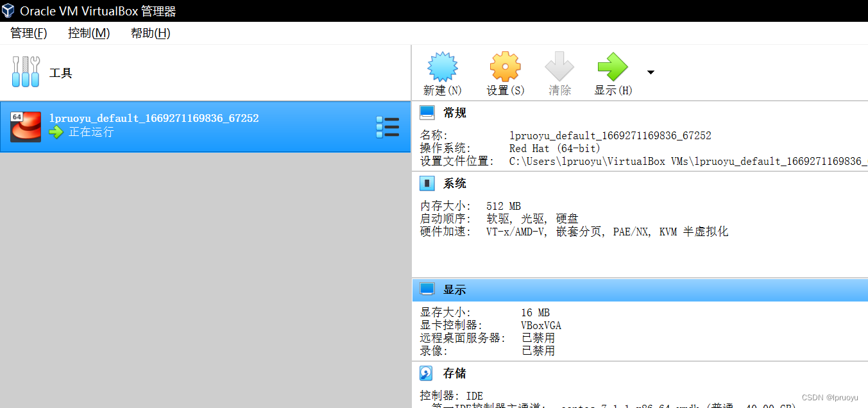This screenshot has height=408, width=868.
Task: Select the Red Hat VM icon in list
Action: (x=26, y=126)
